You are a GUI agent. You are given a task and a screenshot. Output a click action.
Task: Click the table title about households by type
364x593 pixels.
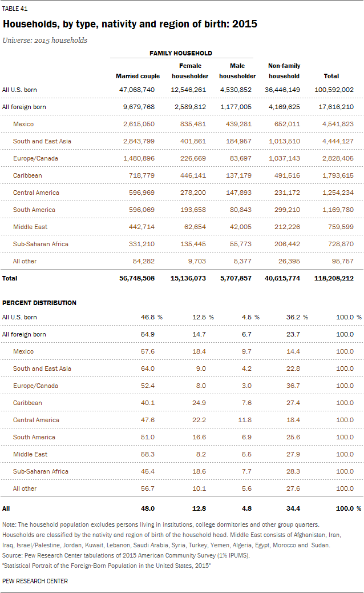tap(130, 25)
